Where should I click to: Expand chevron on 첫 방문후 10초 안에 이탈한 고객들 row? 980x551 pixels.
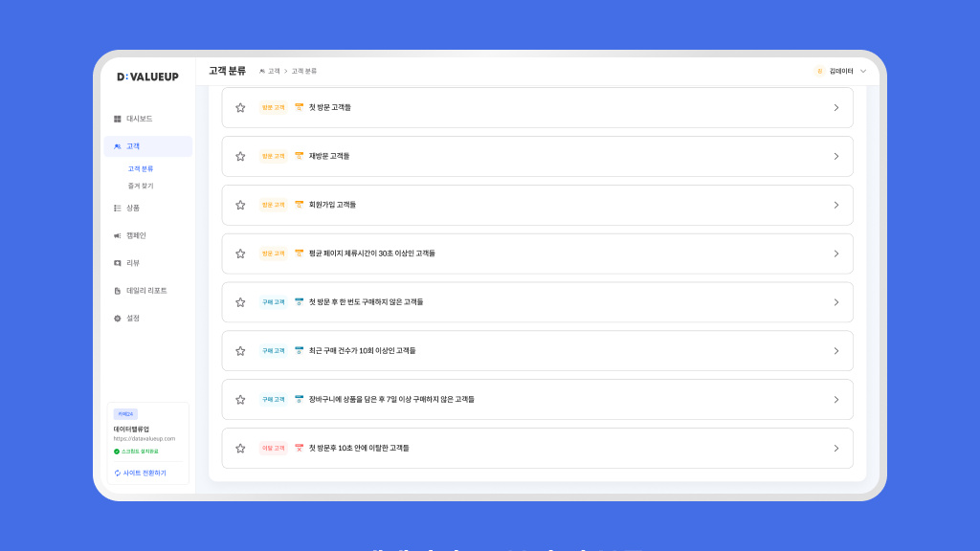pos(836,449)
